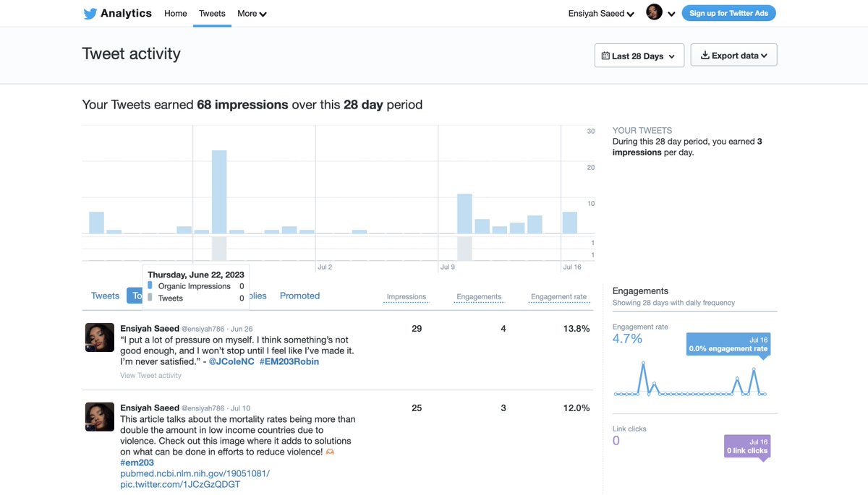
Task: Click the blue Organic Impressions legend swatch
Action: [150, 285]
